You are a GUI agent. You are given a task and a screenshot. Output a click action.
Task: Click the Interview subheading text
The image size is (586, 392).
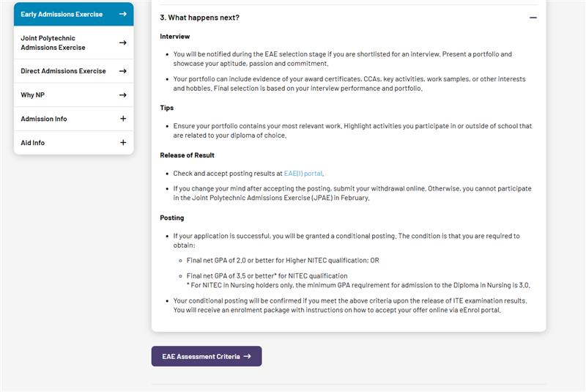(x=175, y=37)
